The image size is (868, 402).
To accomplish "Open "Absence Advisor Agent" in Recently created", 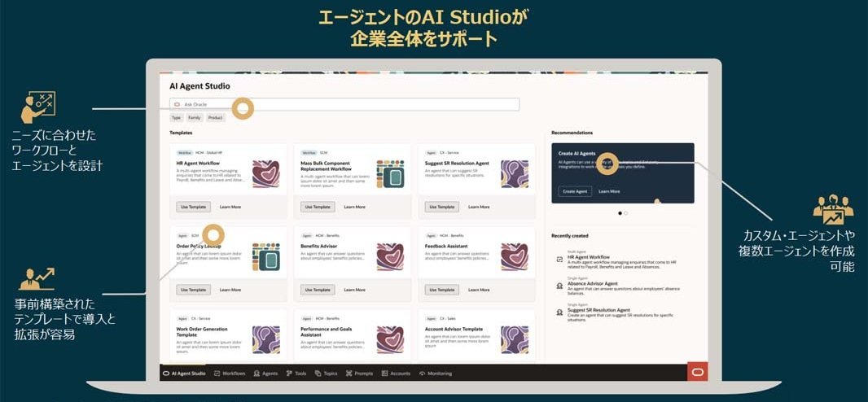I will click(592, 284).
